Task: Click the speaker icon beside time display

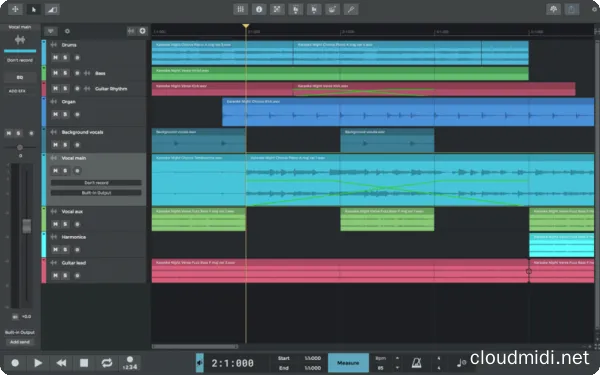Action: [x=200, y=362]
